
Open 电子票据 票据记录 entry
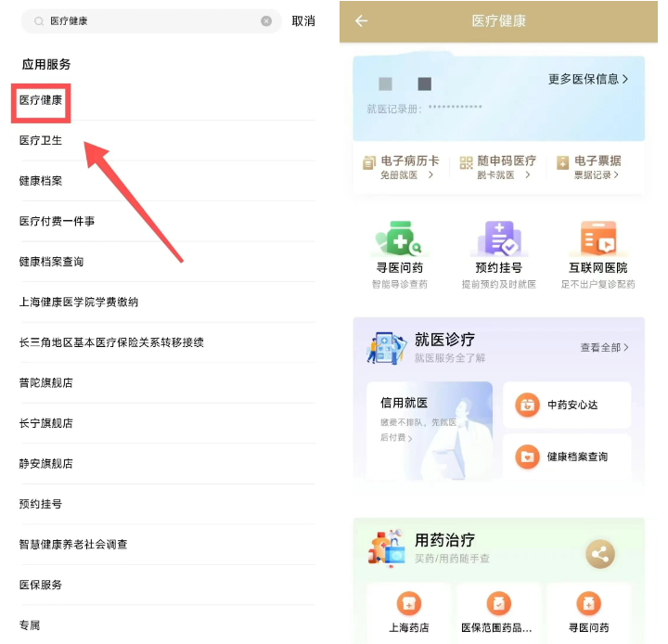pyautogui.click(x=590, y=167)
